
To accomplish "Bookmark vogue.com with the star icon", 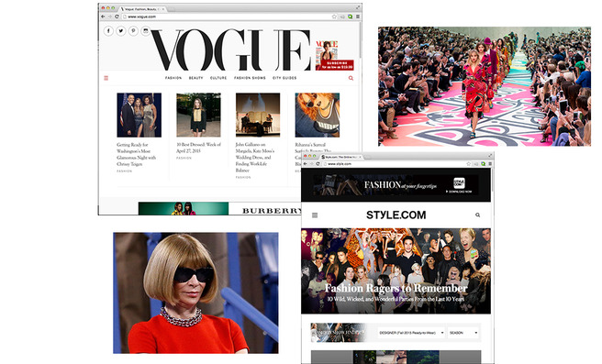I will pyautogui.click(x=334, y=17).
